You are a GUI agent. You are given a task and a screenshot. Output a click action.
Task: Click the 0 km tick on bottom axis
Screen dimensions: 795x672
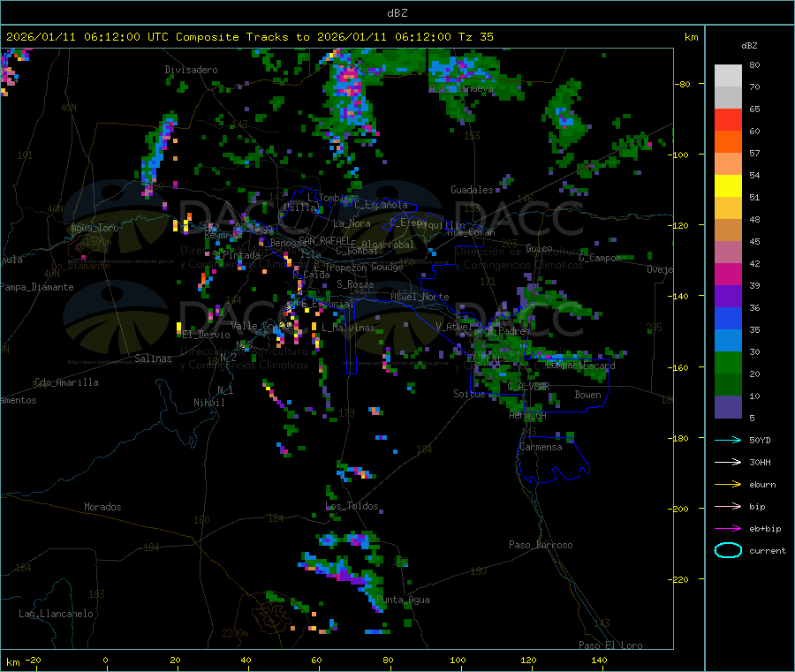(105, 660)
